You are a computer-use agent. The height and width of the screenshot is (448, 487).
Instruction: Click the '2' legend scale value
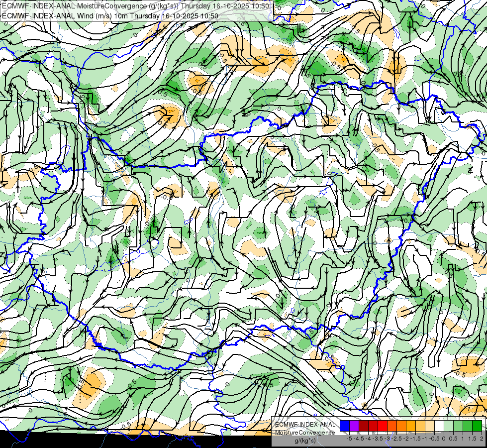tap(482, 439)
